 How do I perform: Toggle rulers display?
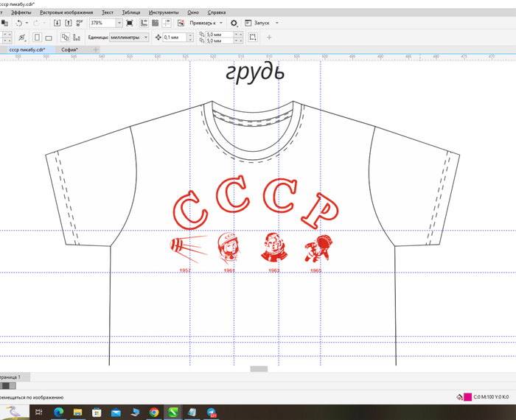coord(144,23)
